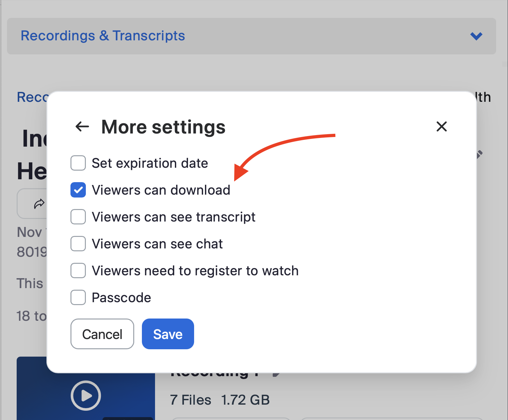
Task: Enable the Viewers can see chat checkbox
Action: point(78,244)
